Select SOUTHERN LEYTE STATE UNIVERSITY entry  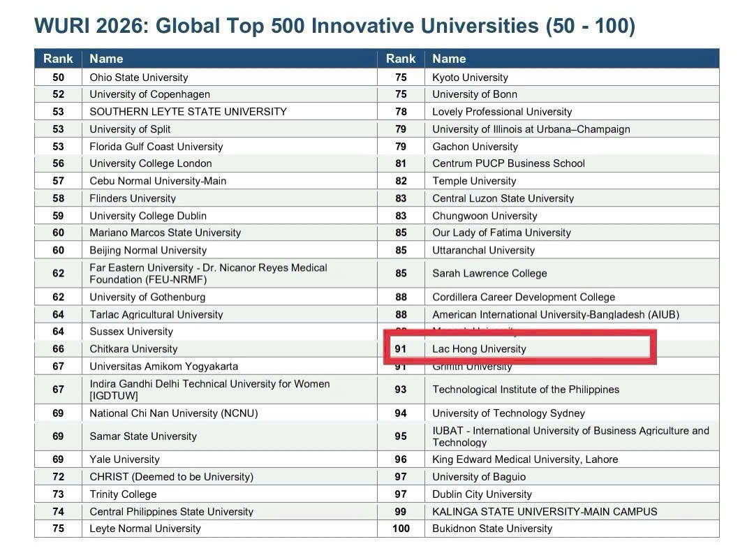(188, 112)
